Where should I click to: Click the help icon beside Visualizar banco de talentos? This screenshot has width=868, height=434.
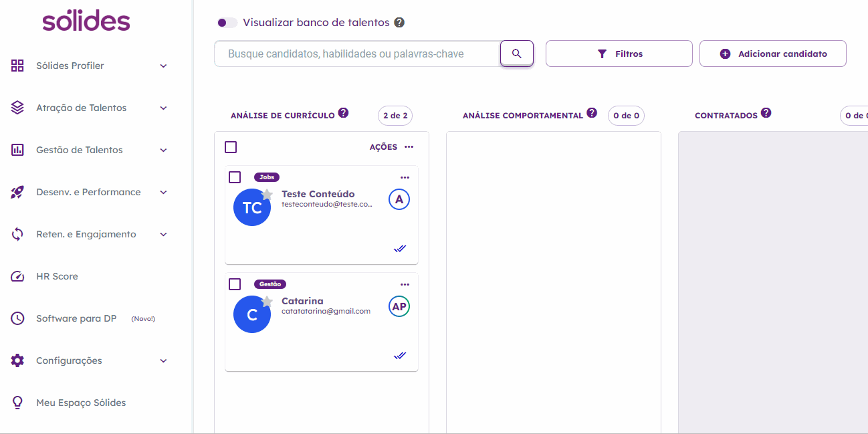point(399,22)
